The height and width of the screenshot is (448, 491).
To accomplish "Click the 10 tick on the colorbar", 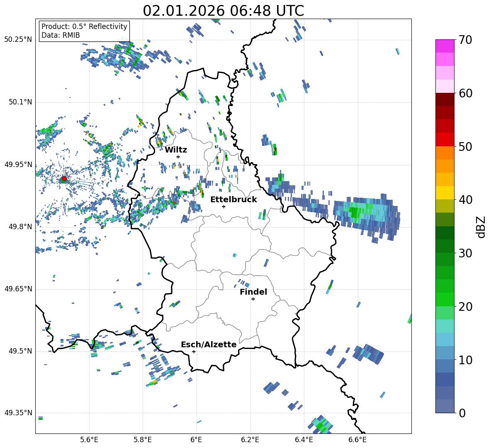I will tap(465, 360).
